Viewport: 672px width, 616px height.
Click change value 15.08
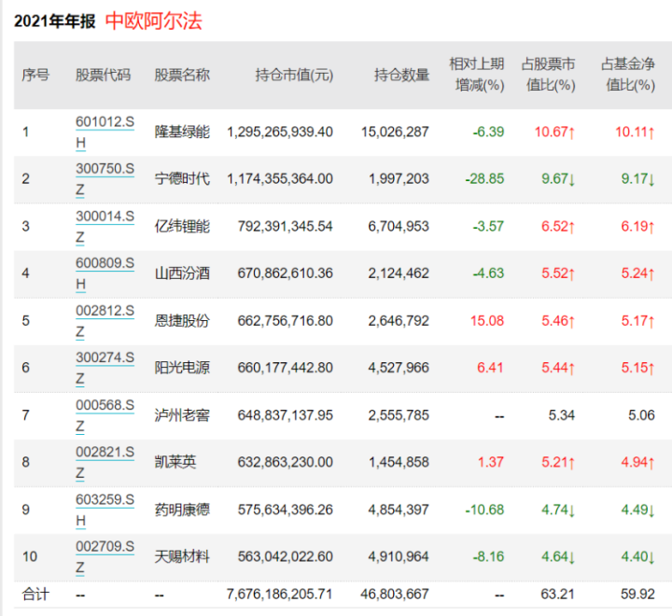point(487,321)
